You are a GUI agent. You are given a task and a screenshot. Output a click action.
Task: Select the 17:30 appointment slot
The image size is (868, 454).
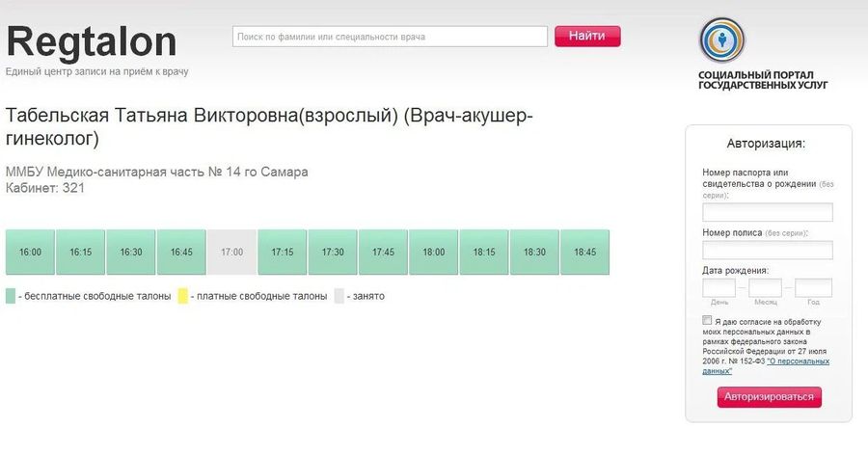coord(333,253)
